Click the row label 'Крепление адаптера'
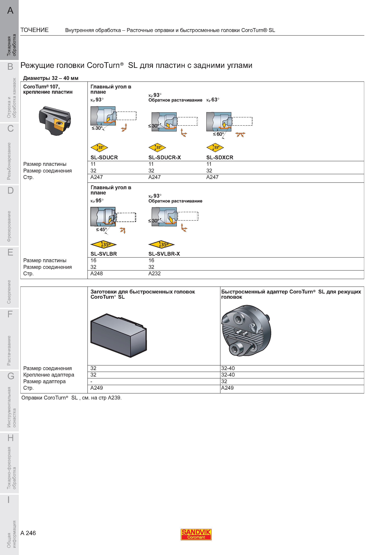The image size is (392, 555). point(49,375)
